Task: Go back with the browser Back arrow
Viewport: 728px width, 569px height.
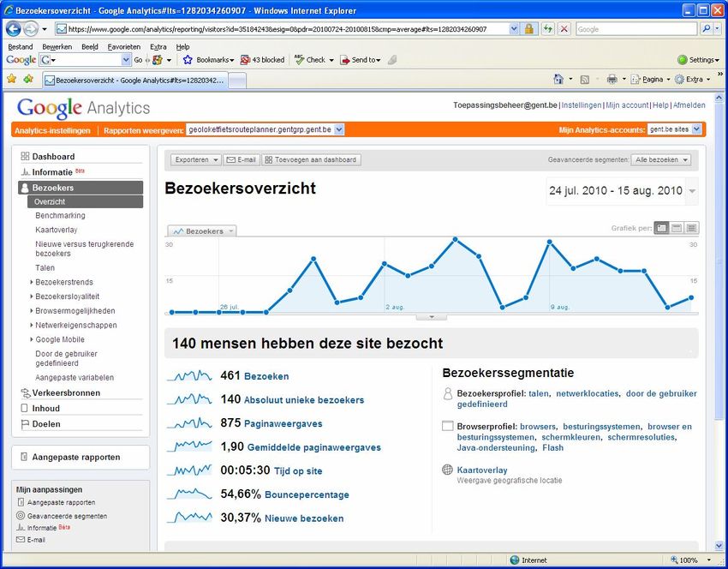Action: tap(13, 29)
